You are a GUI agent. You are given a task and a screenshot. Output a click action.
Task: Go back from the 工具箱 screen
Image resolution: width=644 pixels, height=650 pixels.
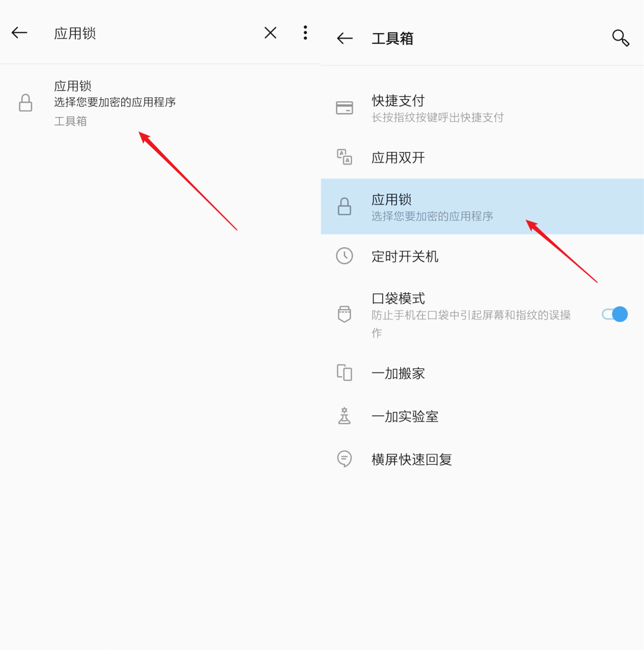pos(344,39)
